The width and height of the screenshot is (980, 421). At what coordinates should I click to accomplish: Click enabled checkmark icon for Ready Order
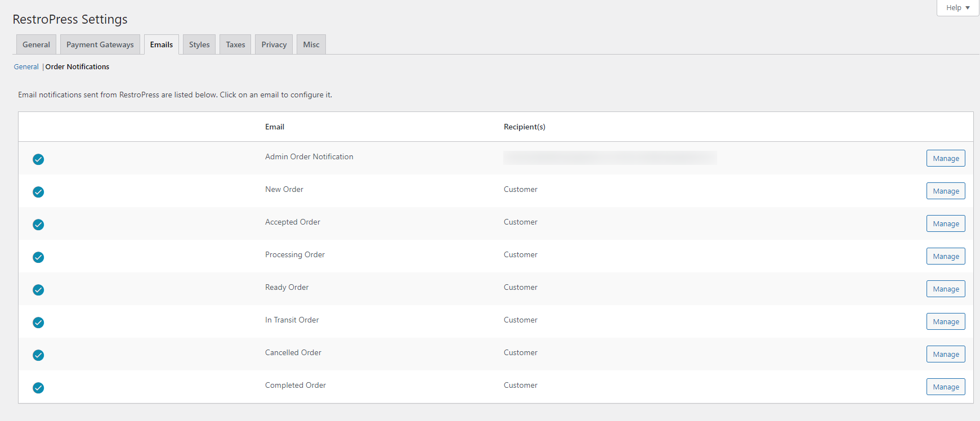tap(38, 290)
